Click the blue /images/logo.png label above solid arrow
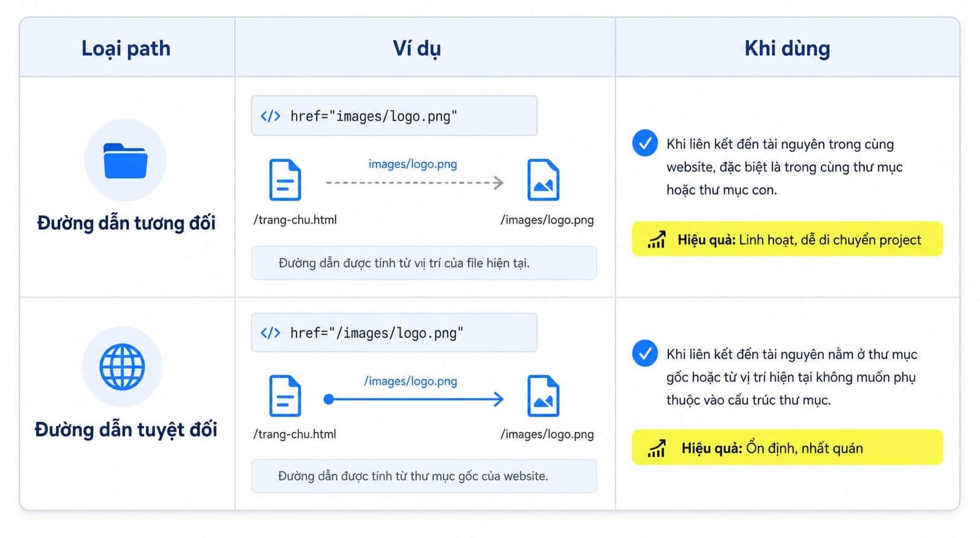The image size is (980, 538). tap(411, 381)
